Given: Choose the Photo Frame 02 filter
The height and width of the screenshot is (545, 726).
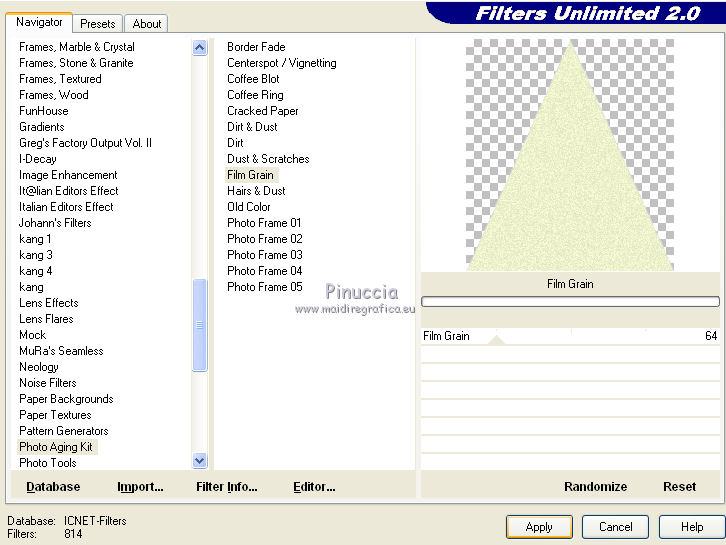Looking at the screenshot, I should [x=265, y=239].
